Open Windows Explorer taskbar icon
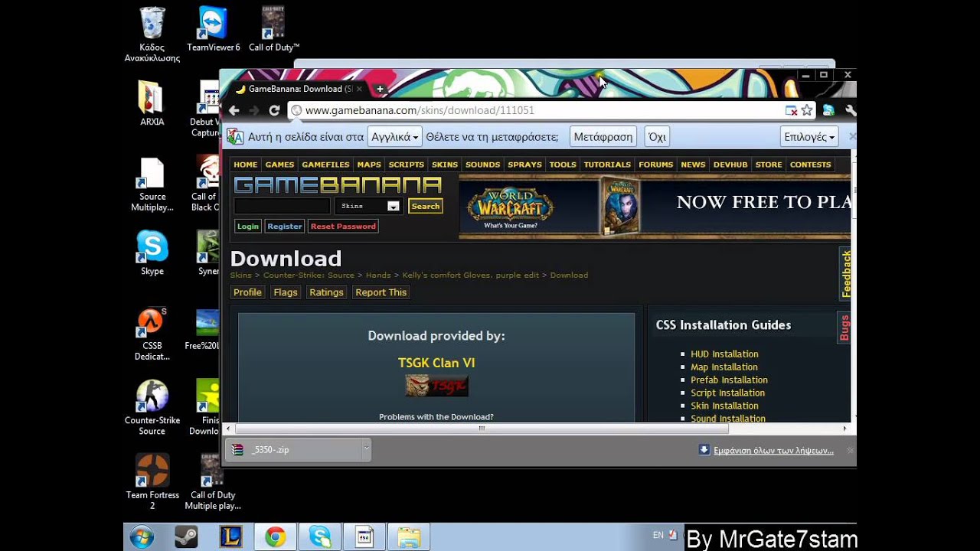Viewport: 980px width, 551px height. coord(409,537)
